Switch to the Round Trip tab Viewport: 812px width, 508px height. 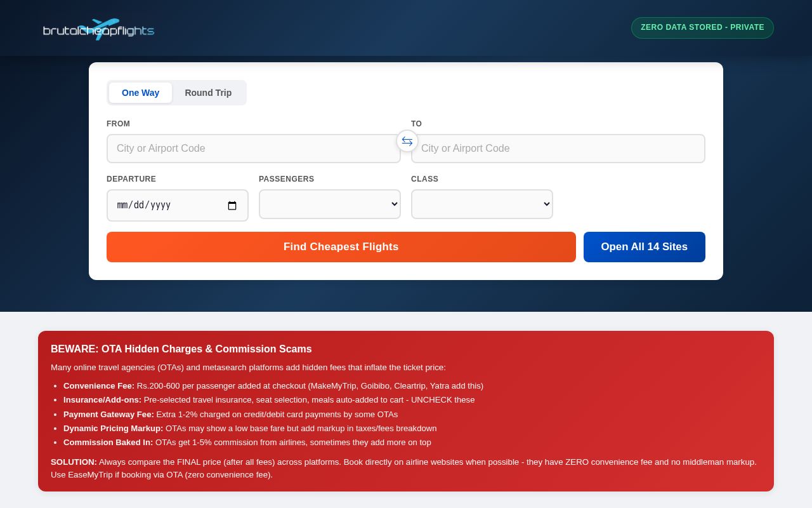[208, 93]
